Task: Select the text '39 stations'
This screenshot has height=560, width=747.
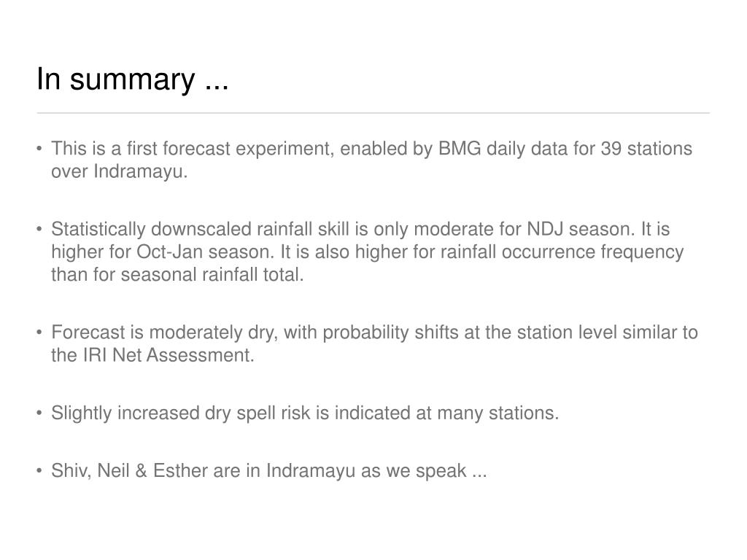Action: [x=646, y=149]
